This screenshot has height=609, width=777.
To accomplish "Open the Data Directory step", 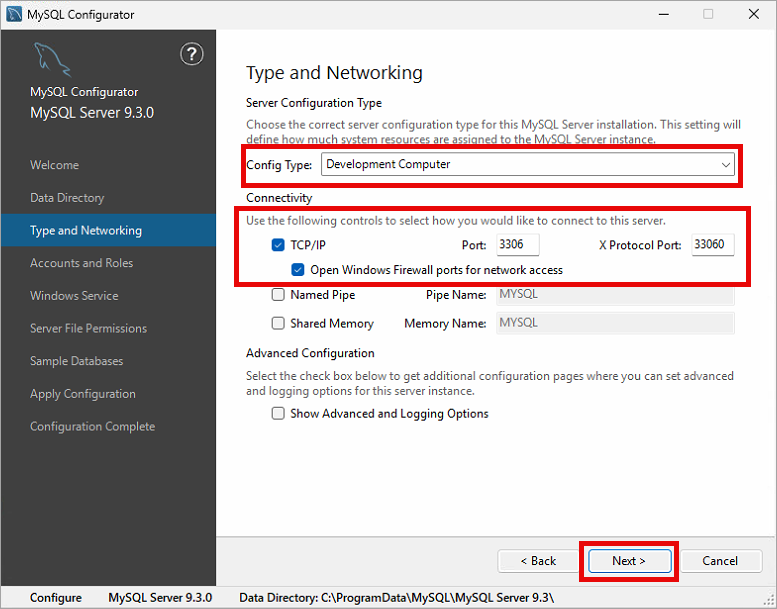I will 67,198.
